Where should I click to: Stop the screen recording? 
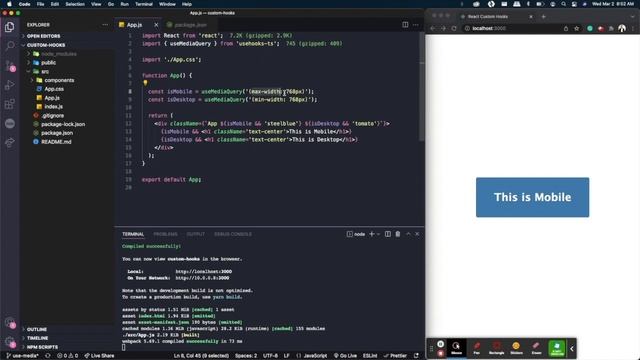point(440,353)
